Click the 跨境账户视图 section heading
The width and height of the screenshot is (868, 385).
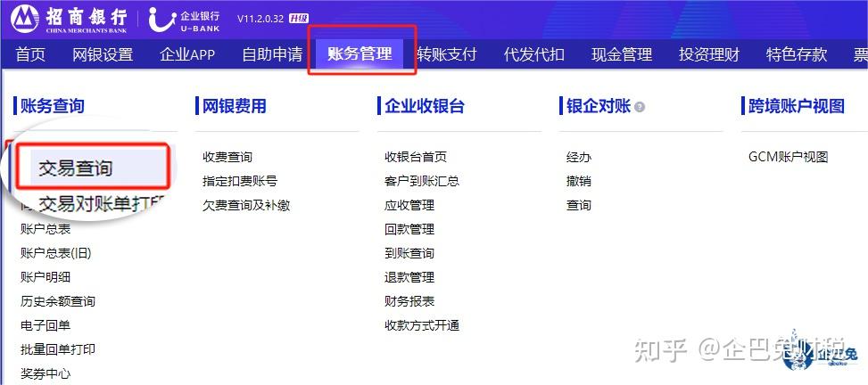click(797, 106)
